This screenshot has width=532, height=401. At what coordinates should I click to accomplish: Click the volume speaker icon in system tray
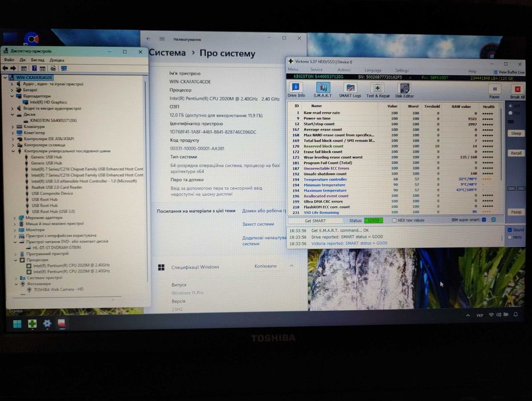point(498,314)
